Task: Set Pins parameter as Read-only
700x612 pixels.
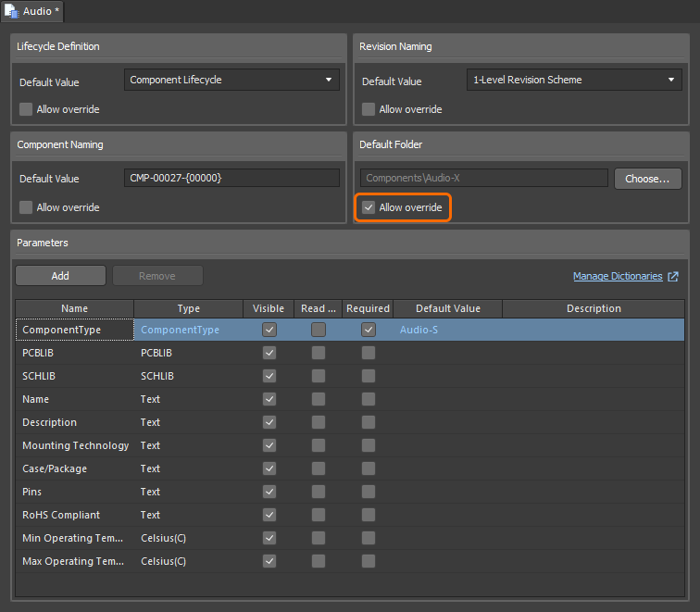Action: point(319,492)
